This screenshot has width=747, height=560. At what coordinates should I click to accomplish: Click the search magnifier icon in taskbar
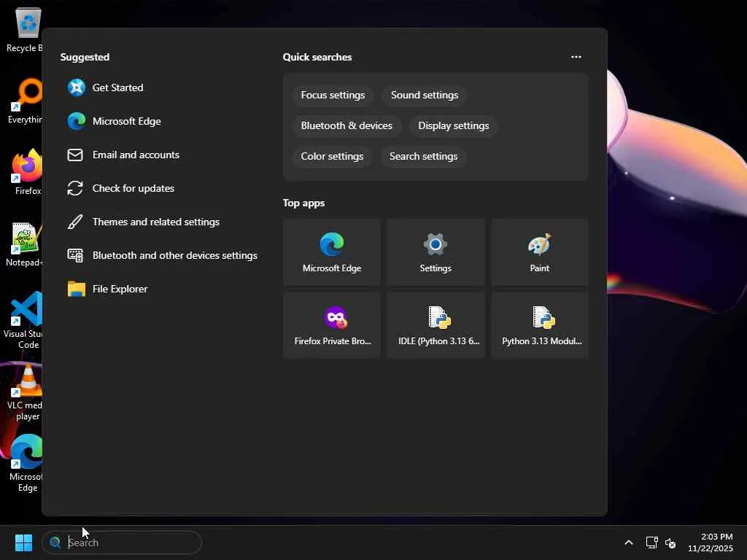[55, 542]
